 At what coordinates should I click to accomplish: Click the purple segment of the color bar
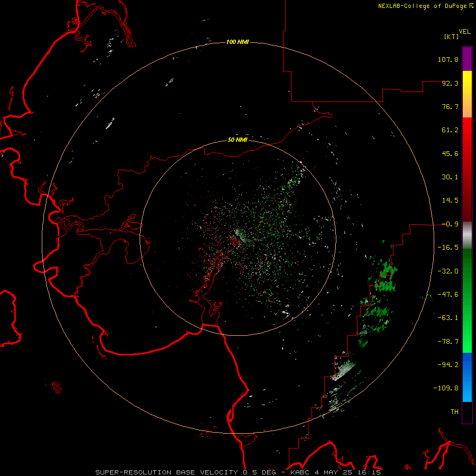[x=467, y=59]
